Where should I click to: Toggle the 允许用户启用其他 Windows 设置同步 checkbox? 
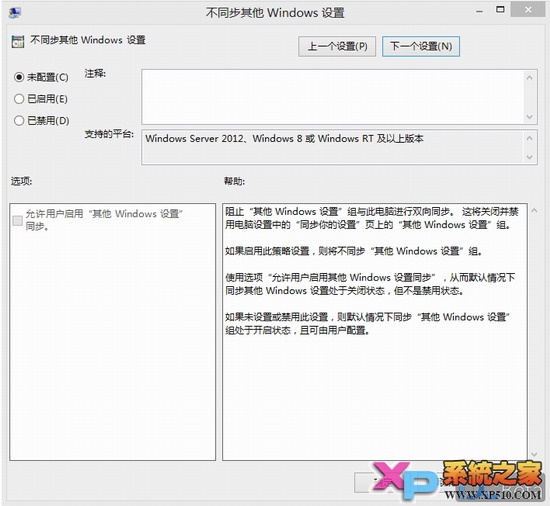click(x=18, y=221)
